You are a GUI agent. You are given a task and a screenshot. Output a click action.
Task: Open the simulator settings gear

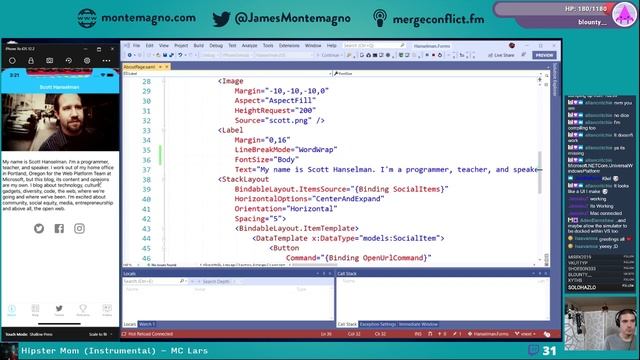pyautogui.click(x=87, y=61)
